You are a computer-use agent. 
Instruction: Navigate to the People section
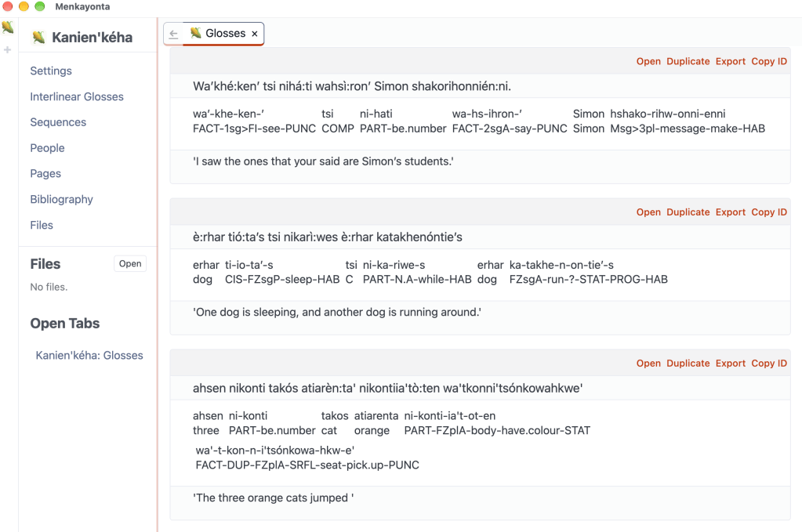coord(47,148)
